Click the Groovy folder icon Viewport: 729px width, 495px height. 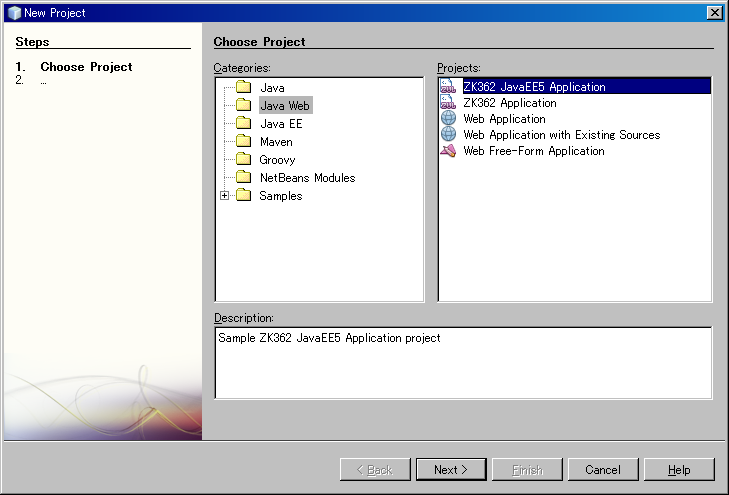click(x=244, y=159)
